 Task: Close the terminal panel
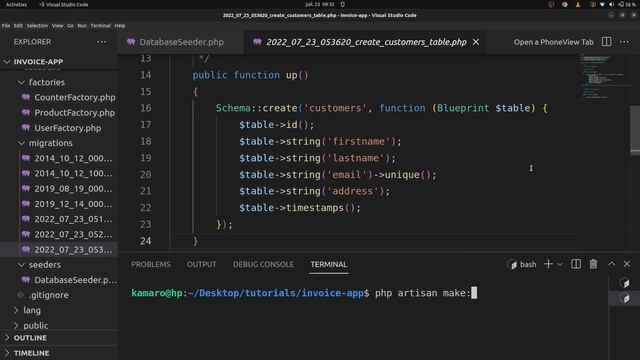627,264
